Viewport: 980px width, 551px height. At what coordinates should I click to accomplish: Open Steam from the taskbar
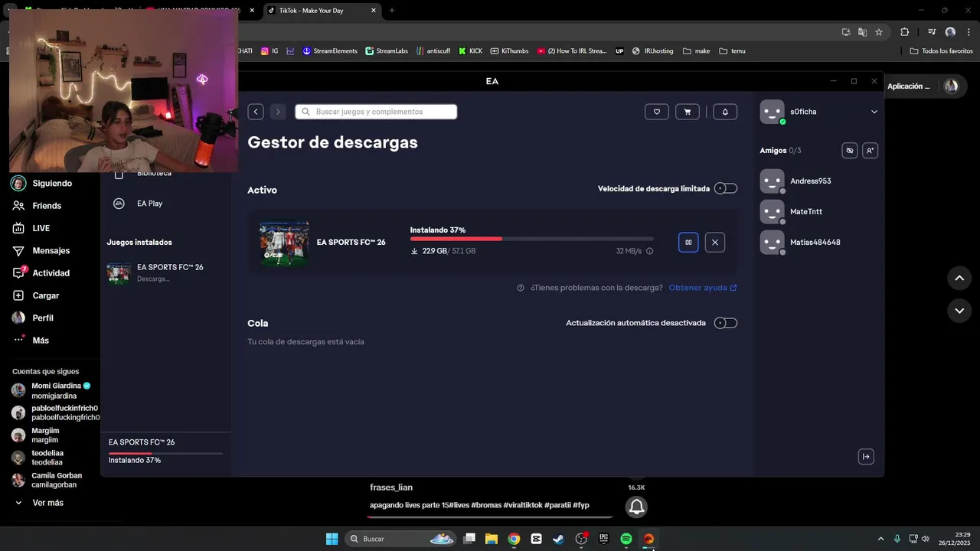pyautogui.click(x=558, y=539)
